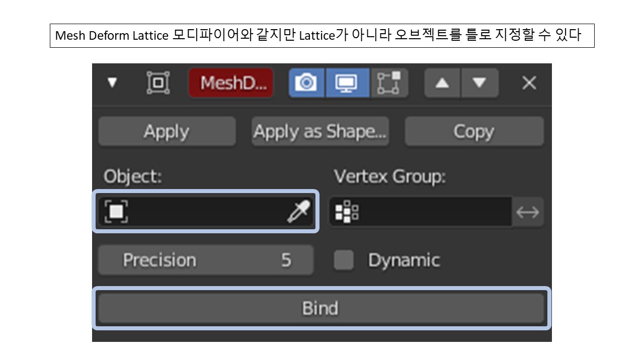Image resolution: width=644 pixels, height=362 pixels.
Task: Click the swap direction arrow beside Vertex Group
Action: tap(527, 212)
